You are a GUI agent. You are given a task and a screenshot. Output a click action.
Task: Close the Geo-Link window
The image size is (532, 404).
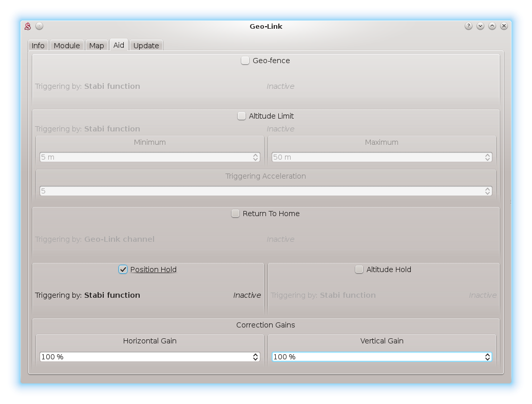[504, 26]
